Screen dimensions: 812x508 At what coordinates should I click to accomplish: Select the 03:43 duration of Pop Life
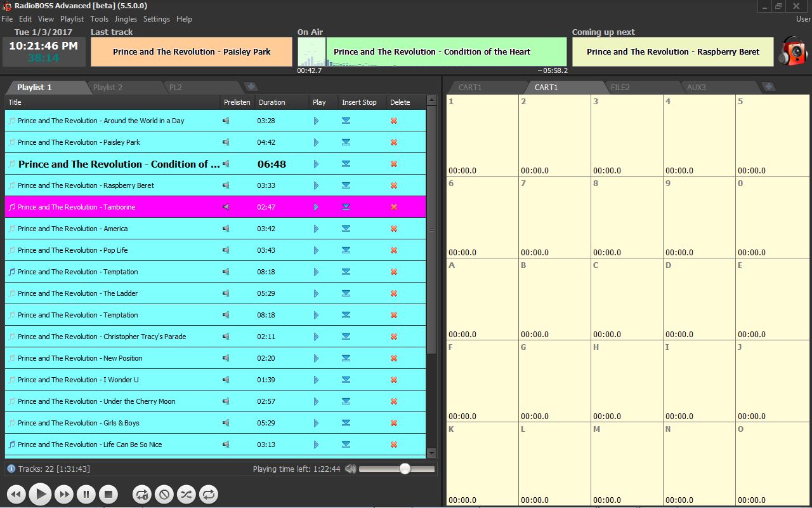(x=266, y=250)
